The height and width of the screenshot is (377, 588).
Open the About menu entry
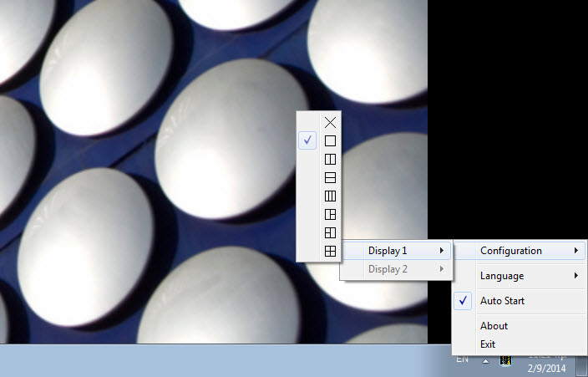click(519, 326)
